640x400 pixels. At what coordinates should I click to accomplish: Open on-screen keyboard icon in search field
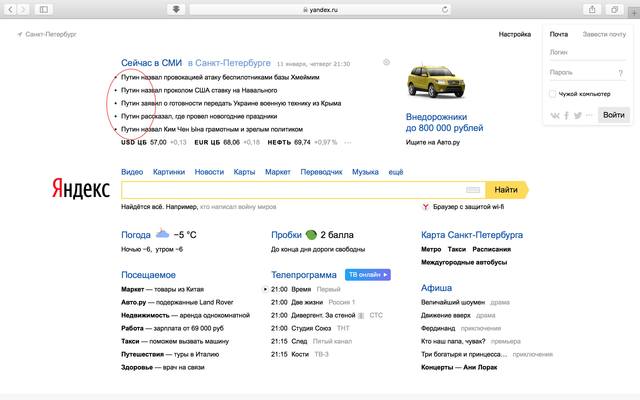point(473,190)
